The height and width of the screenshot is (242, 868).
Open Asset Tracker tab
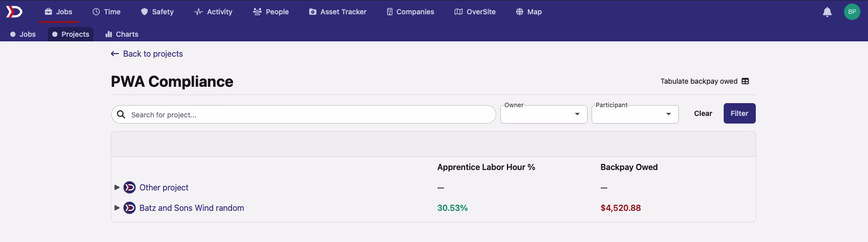tap(338, 12)
